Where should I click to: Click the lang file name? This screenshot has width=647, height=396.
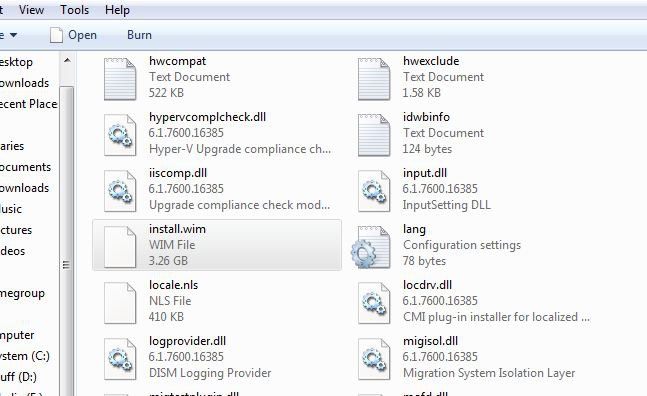[414, 229]
